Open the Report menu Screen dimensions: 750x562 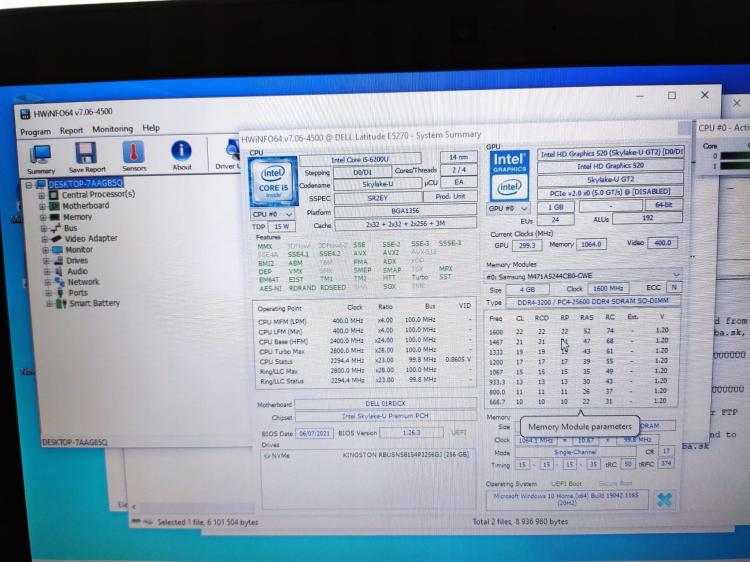point(71,130)
